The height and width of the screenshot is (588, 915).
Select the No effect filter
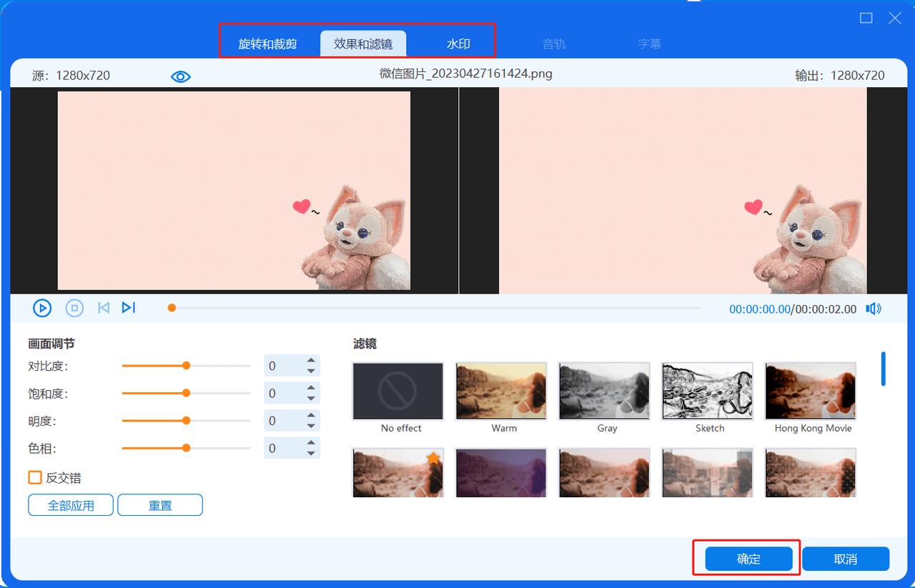coord(398,391)
